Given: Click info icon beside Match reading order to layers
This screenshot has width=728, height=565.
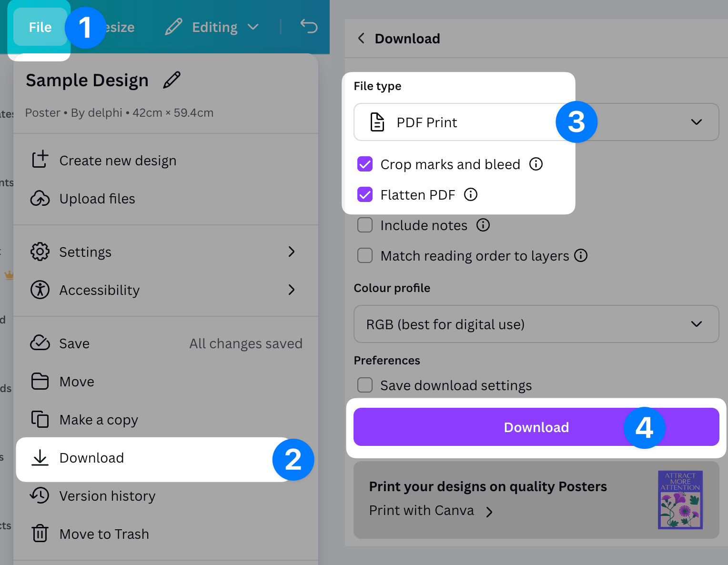Looking at the screenshot, I should coord(581,256).
